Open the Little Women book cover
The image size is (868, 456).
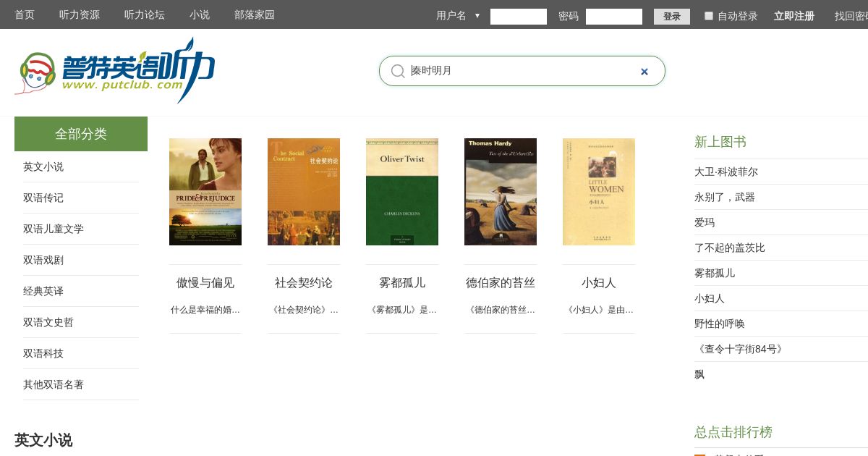pos(599,192)
